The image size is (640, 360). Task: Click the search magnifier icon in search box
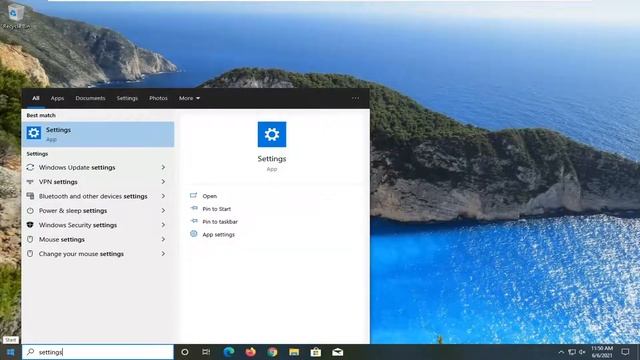coord(31,352)
